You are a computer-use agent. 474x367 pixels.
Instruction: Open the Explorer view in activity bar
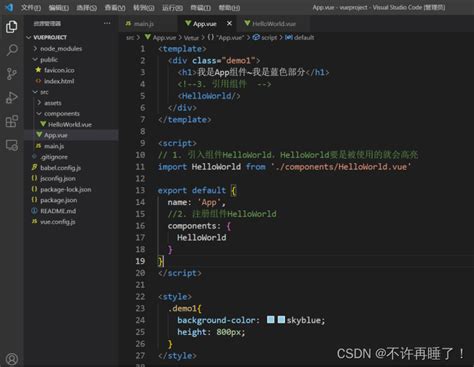(12, 27)
